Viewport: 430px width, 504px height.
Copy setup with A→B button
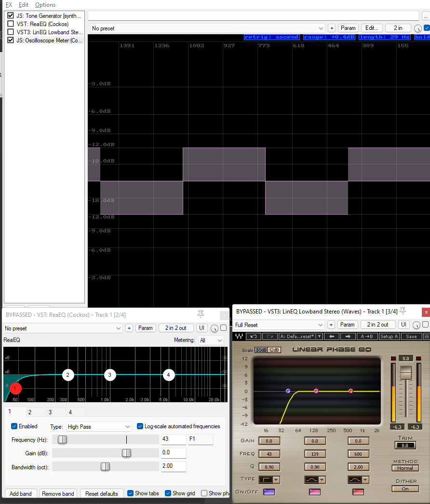367,336
